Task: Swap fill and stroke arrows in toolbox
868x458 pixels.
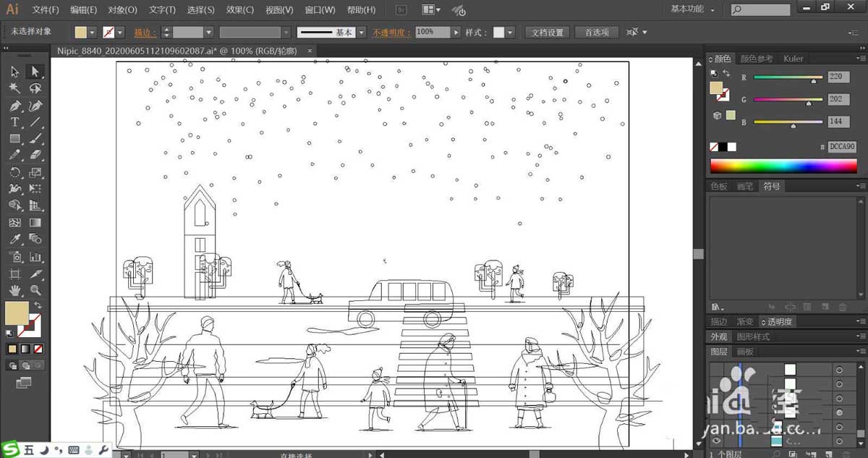Action: coord(38,306)
